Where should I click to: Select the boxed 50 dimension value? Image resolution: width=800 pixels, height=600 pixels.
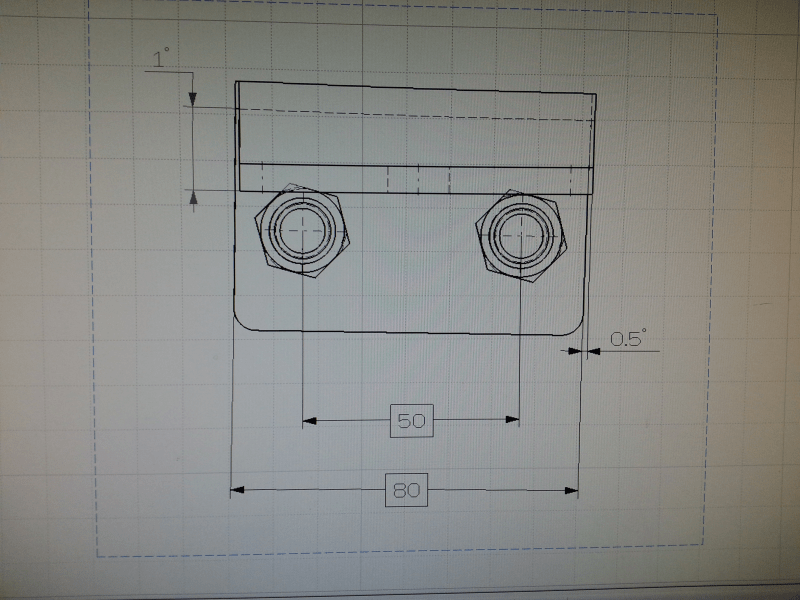pos(412,421)
